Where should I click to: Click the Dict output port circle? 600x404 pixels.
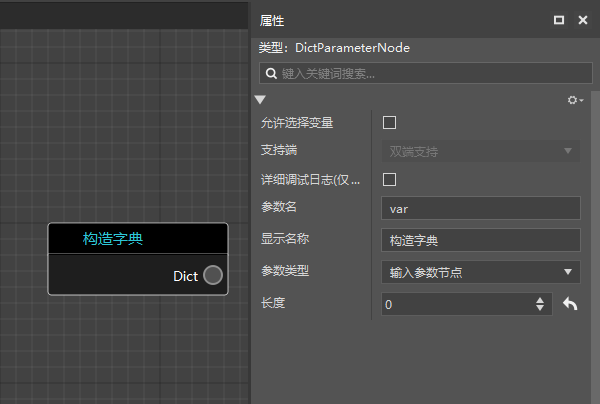213,275
